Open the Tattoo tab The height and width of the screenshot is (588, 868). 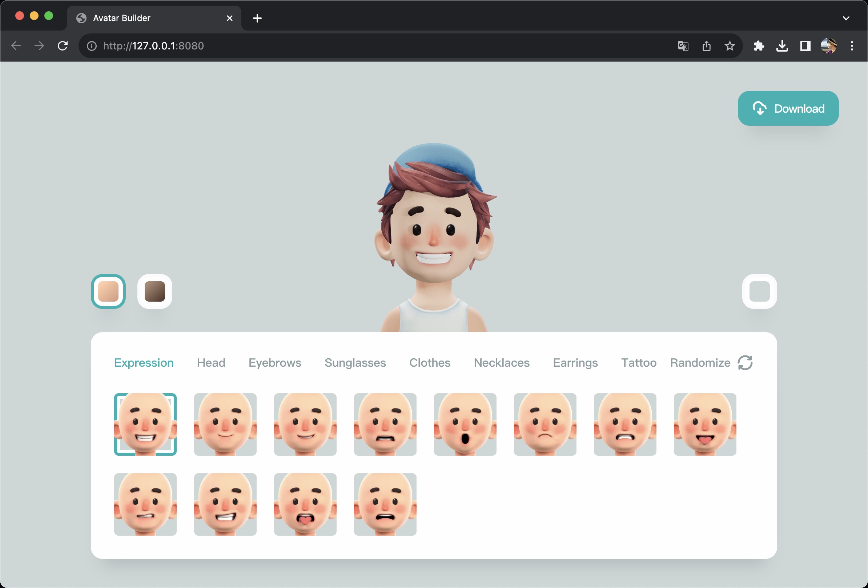click(x=638, y=363)
